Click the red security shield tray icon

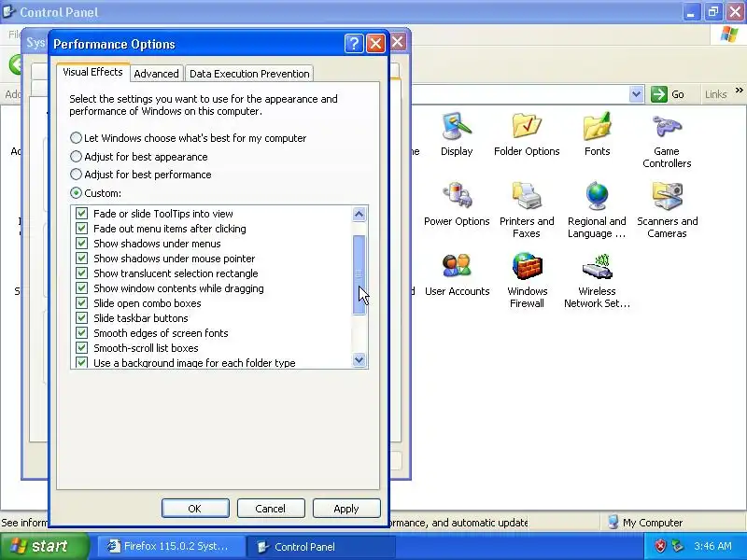(660, 546)
